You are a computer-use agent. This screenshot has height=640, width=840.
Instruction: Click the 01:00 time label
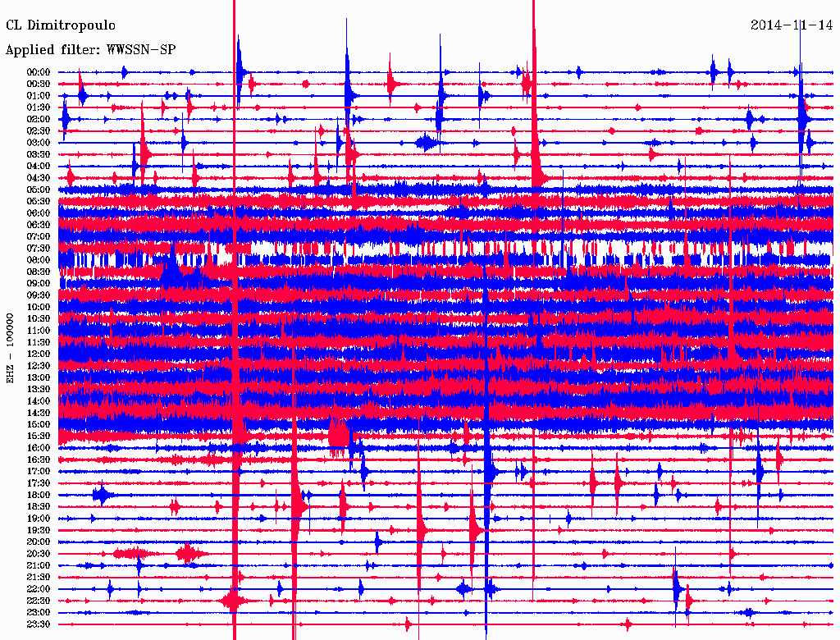click(39, 96)
